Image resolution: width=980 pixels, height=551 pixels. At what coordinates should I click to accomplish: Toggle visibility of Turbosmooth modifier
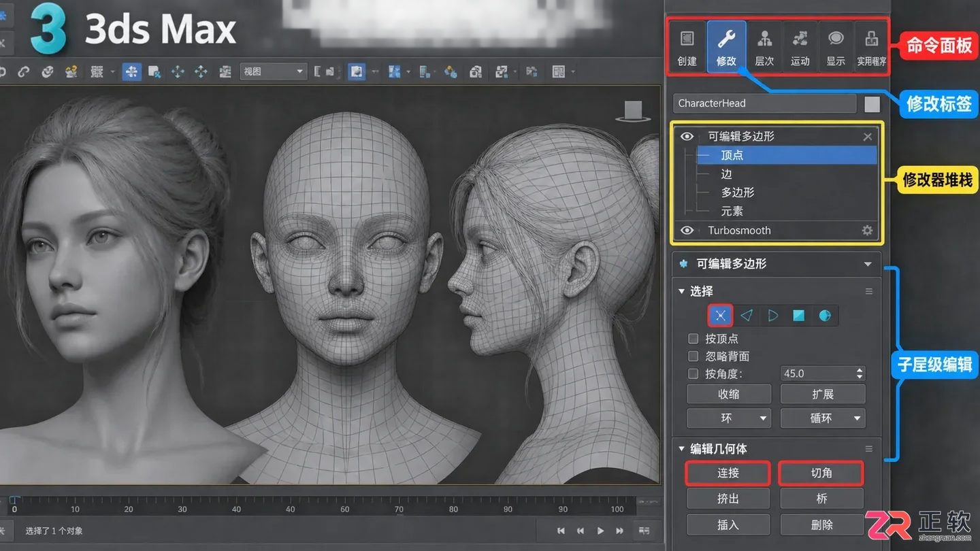pos(687,231)
